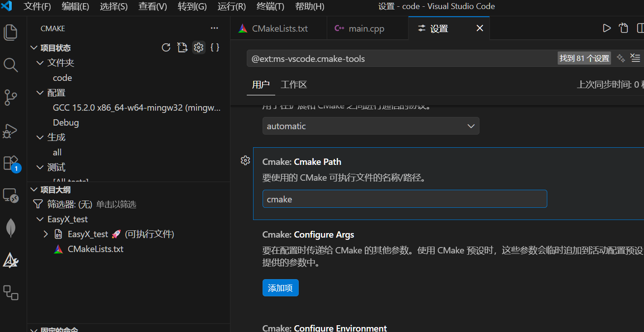Image resolution: width=644 pixels, height=332 pixels.
Task: Collapse the 文件夹 tree node
Action: [x=40, y=63]
